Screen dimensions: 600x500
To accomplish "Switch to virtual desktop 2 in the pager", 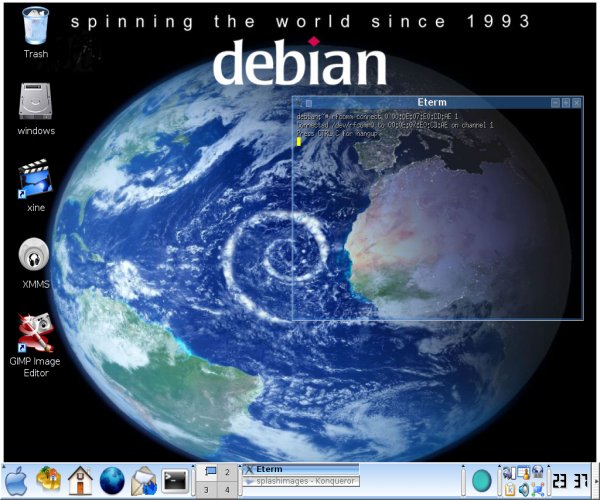I will point(227,472).
